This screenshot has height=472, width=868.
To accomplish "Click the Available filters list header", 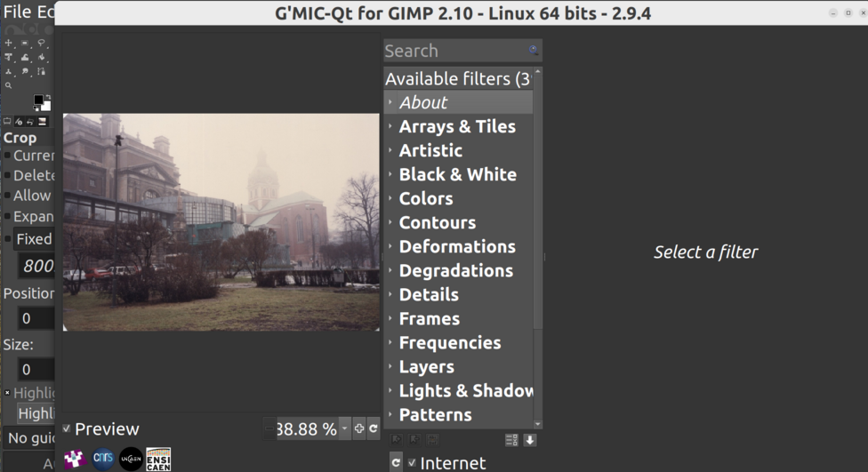I will click(x=458, y=78).
